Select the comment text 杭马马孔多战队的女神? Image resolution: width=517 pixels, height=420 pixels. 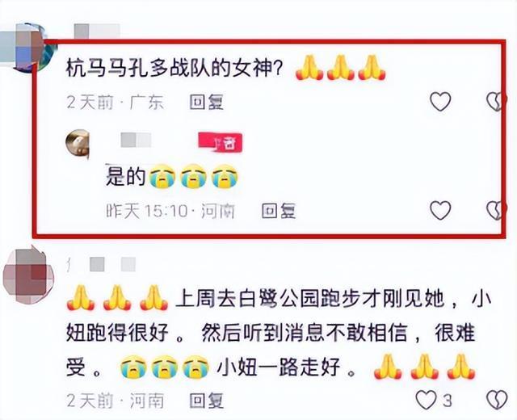[174, 70]
